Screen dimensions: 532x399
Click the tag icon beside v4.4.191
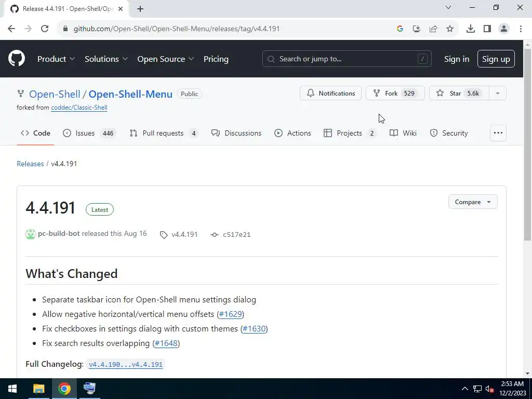(x=164, y=235)
